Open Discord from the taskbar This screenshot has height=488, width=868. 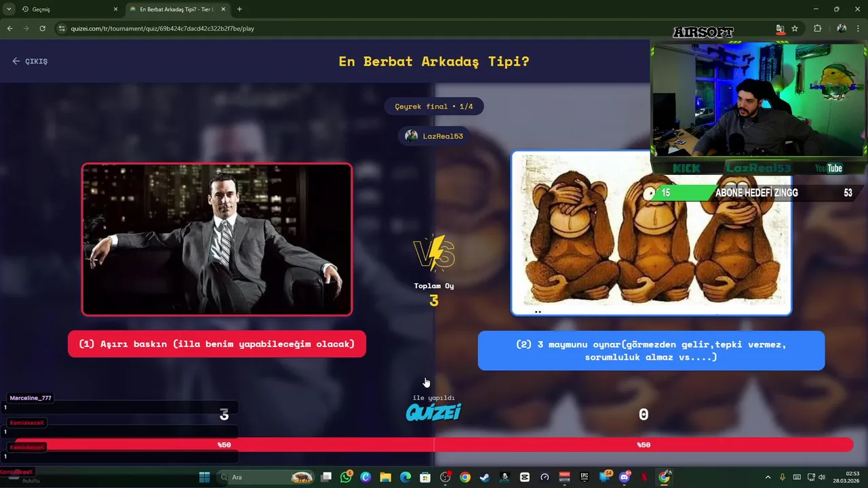coord(624,477)
